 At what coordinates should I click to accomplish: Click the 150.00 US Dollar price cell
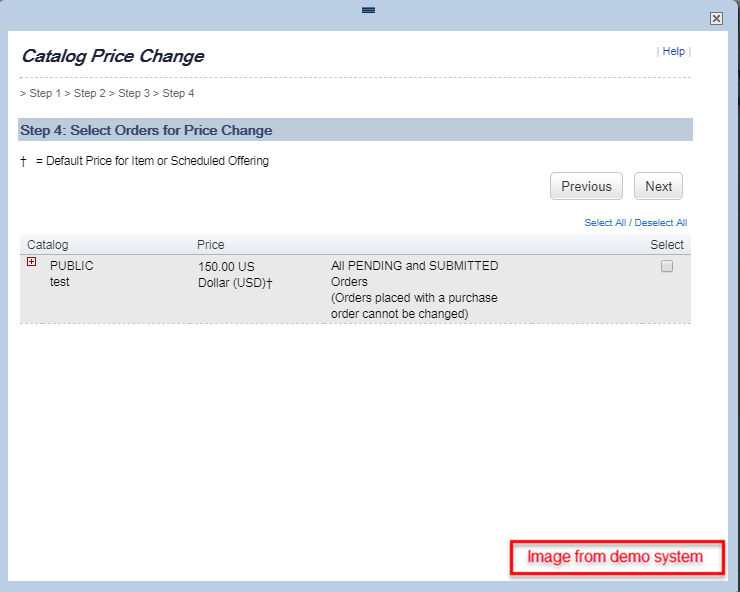point(235,275)
